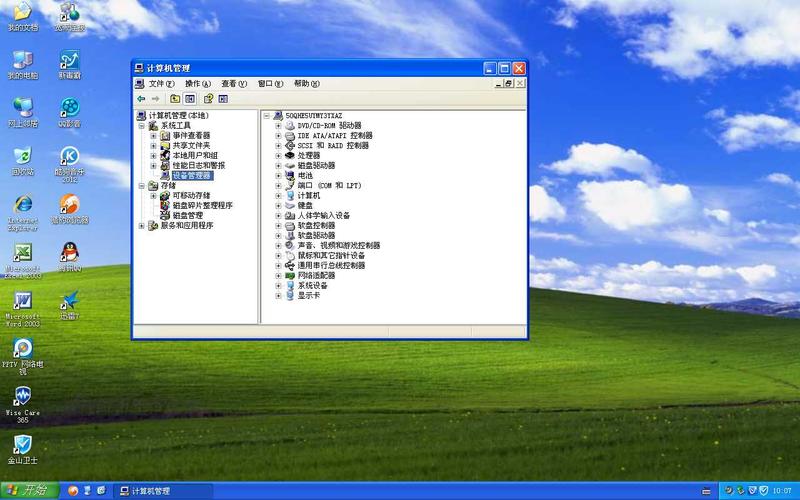Viewport: 800px width, 500px height.
Task: Collapse the 系统工具 tree node
Action: [x=141, y=126]
